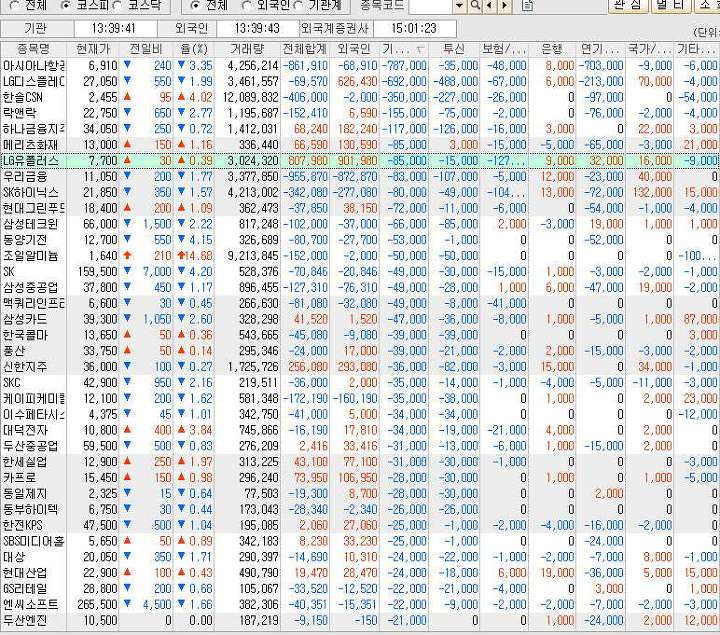Sort by the 은행 column header
Image resolution: width=720 pixels, height=635 pixels.
[552, 49]
